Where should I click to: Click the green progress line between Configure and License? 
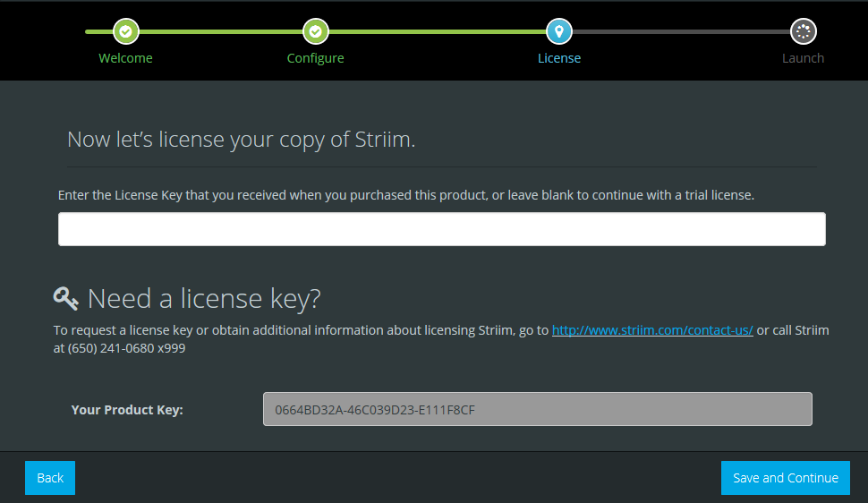[x=438, y=31]
